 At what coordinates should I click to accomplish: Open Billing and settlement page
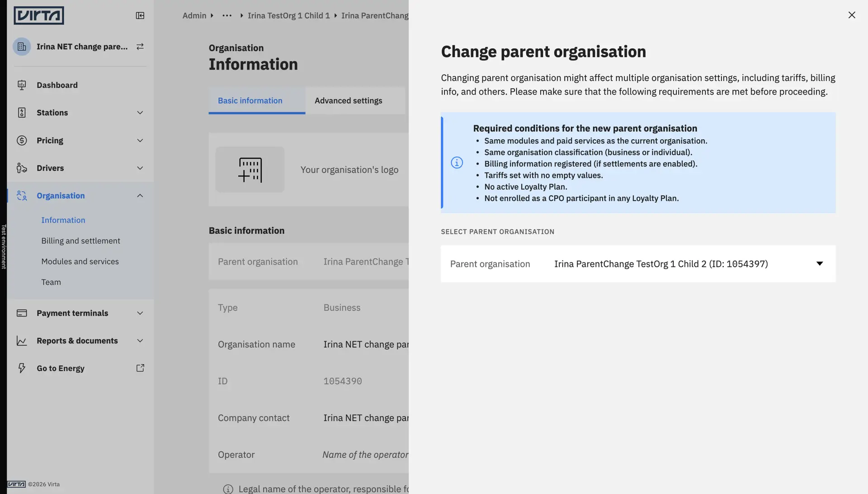coord(81,241)
